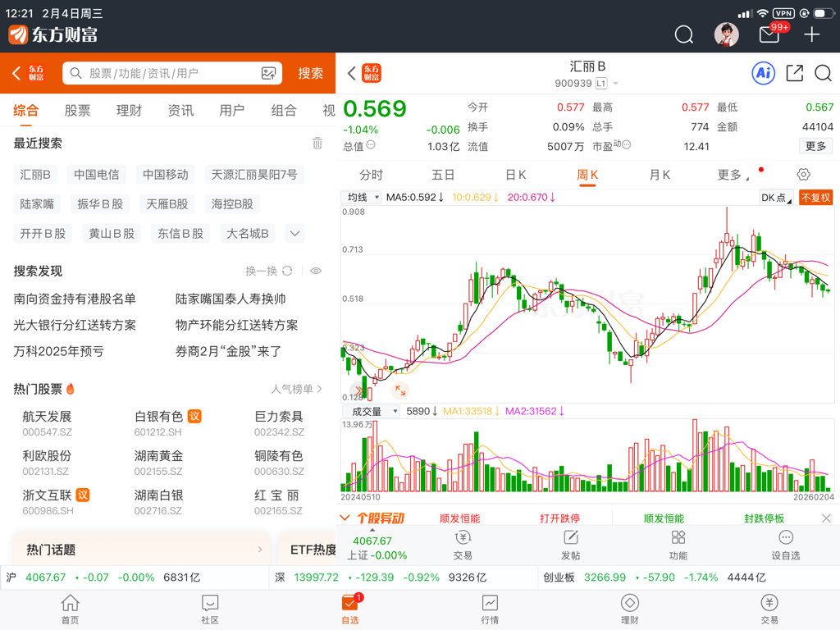This screenshot has height=630, width=840.
Task: Show 更多 quote details
Action: [815, 146]
